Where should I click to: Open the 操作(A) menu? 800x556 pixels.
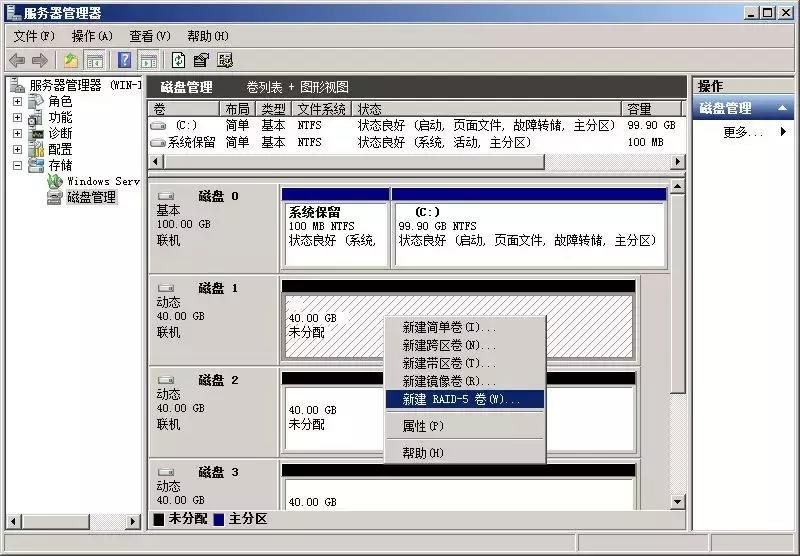pyautogui.click(x=92, y=36)
